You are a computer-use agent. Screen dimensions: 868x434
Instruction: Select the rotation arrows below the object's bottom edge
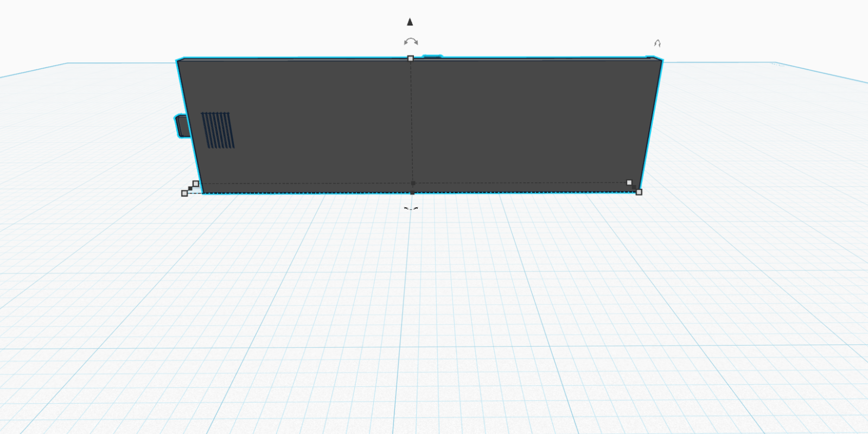pyautogui.click(x=411, y=208)
